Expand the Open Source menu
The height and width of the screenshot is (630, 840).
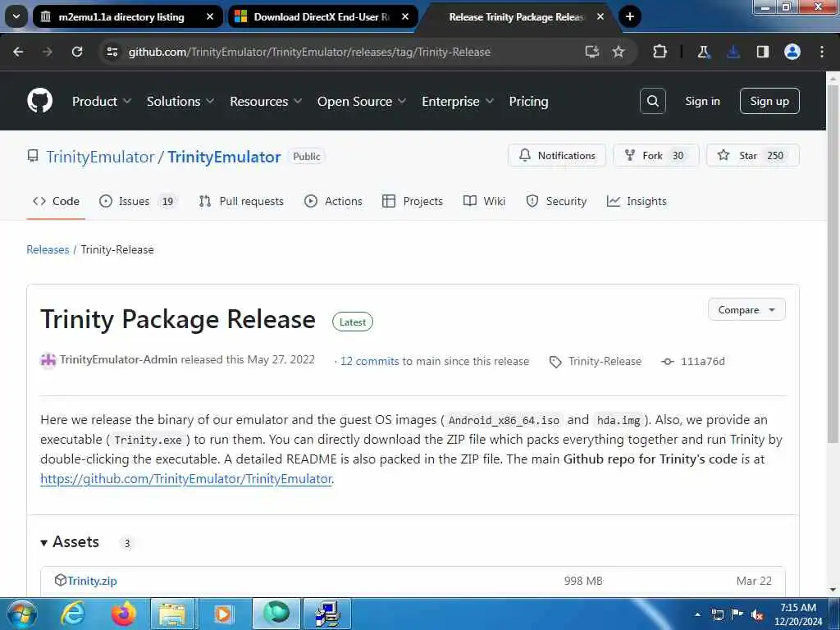coord(362,101)
